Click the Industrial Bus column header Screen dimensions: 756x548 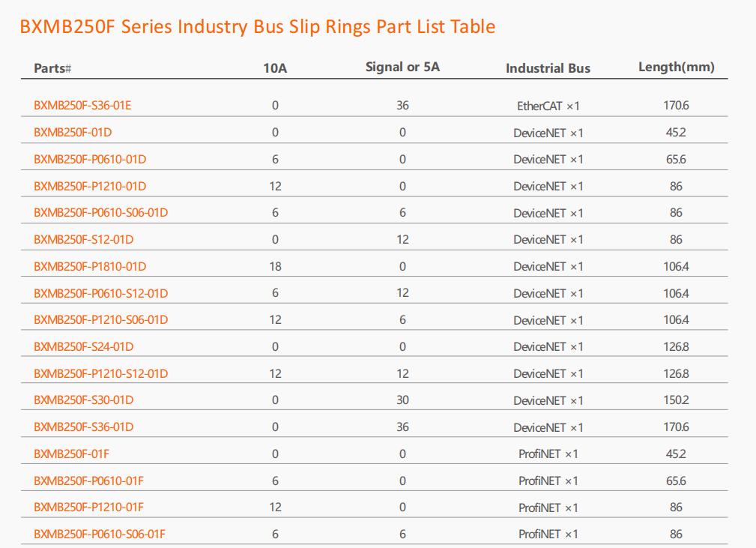point(548,68)
